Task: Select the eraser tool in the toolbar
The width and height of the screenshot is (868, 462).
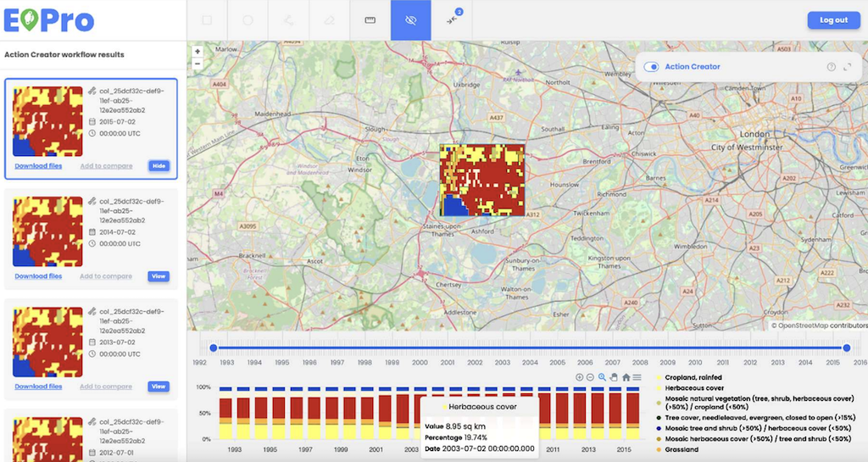Action: (x=330, y=19)
